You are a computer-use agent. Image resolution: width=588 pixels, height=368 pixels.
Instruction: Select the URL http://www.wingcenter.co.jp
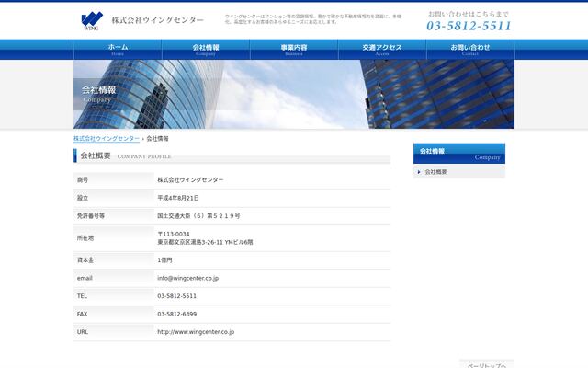196,332
